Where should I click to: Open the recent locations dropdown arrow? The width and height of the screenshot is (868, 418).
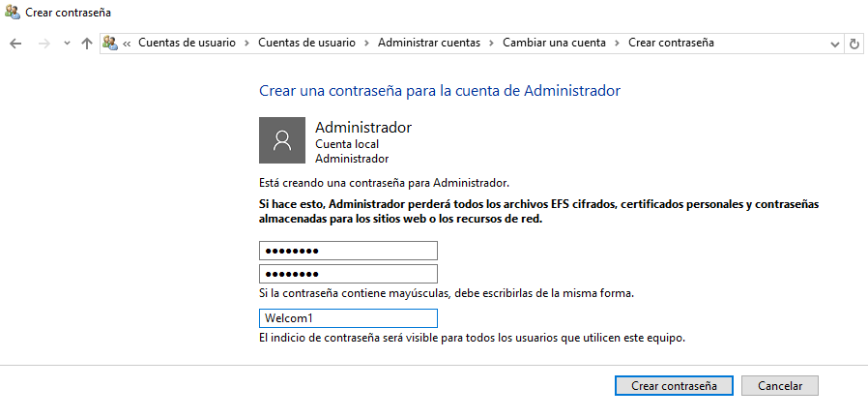pyautogui.click(x=67, y=44)
